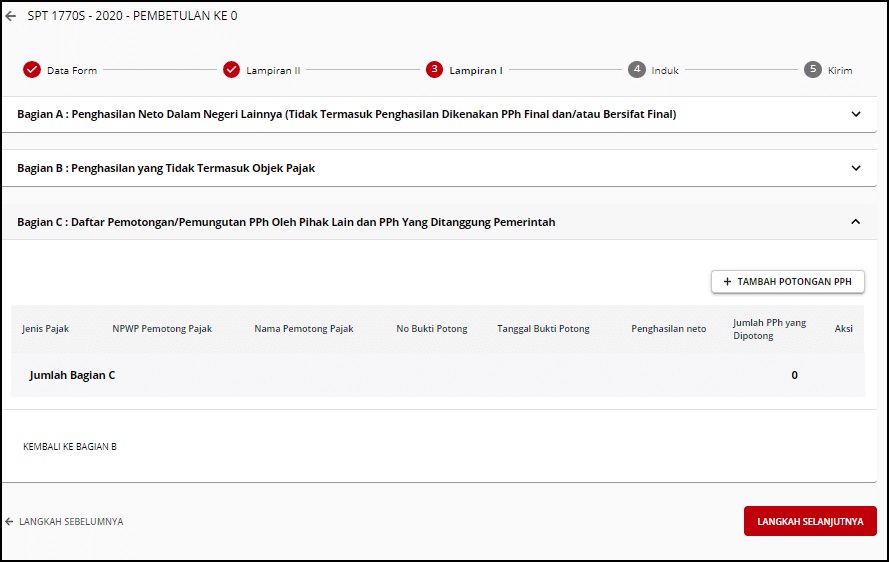Open the Lampiran II step label
Image resolution: width=889 pixels, height=562 pixels.
273,71
